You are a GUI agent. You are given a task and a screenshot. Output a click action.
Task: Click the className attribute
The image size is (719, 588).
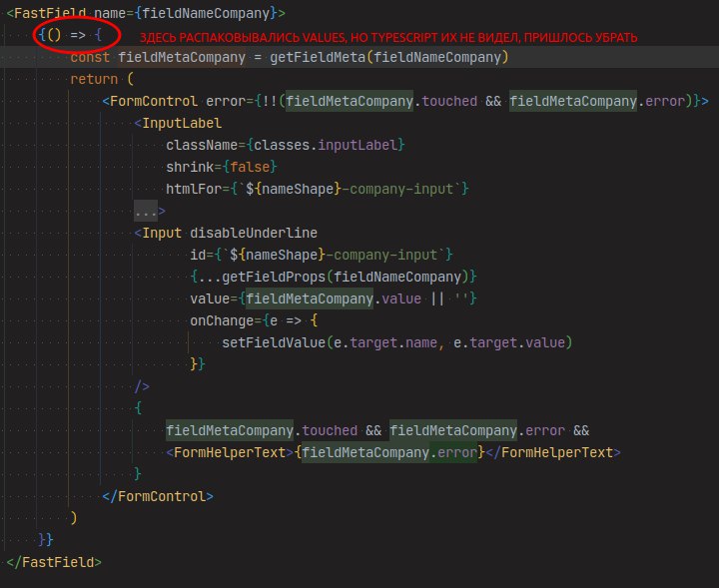pyautogui.click(x=202, y=145)
